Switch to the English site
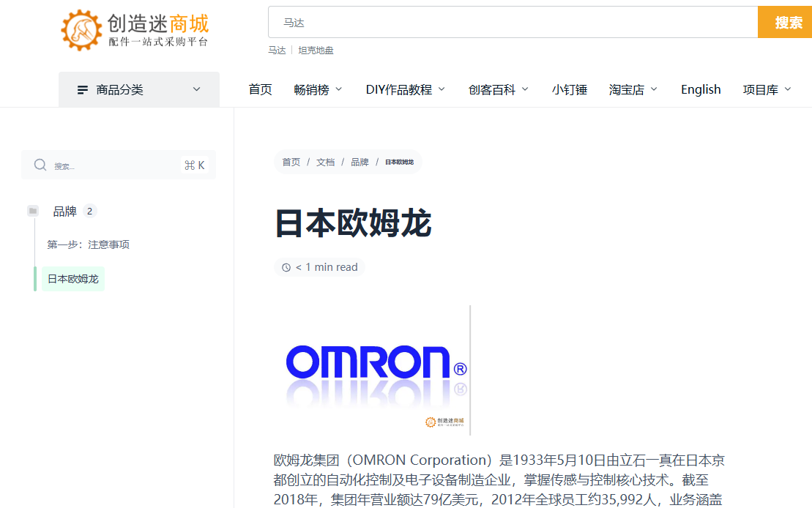Image resolution: width=812 pixels, height=508 pixels. pos(701,90)
